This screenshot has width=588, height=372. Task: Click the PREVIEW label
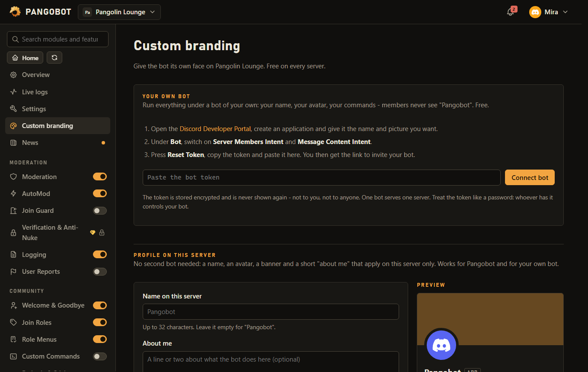point(431,285)
